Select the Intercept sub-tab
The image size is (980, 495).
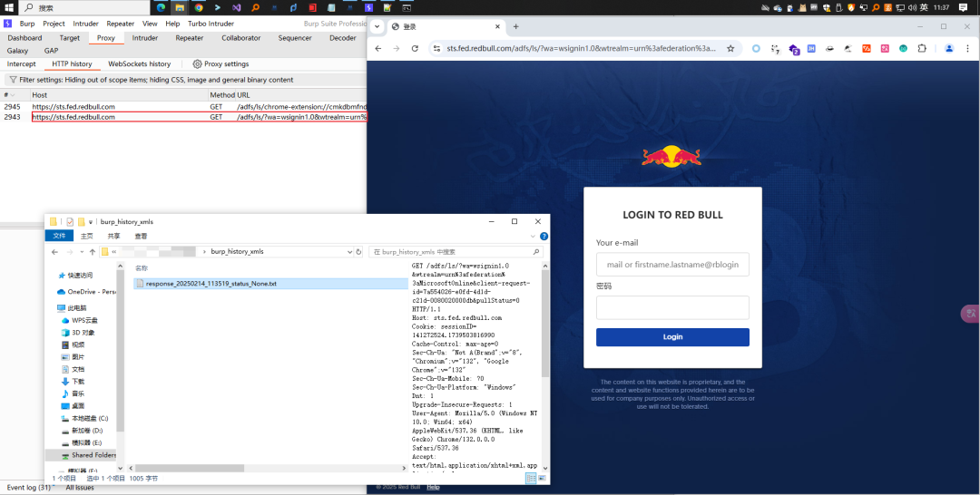click(x=21, y=63)
